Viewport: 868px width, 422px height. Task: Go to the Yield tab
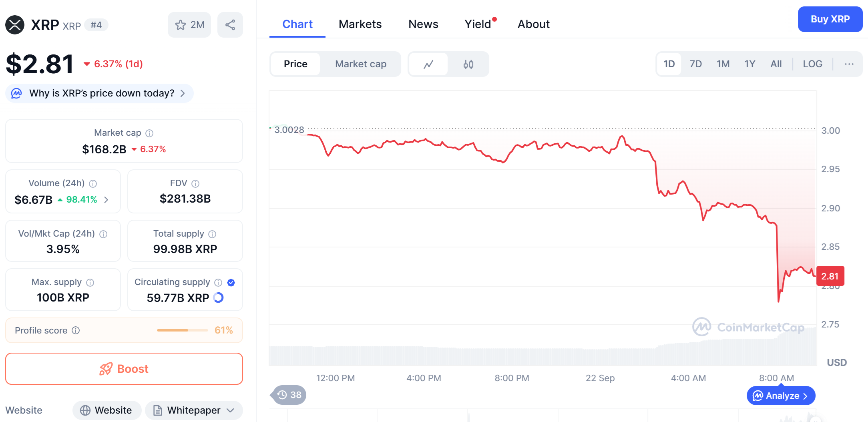[478, 24]
